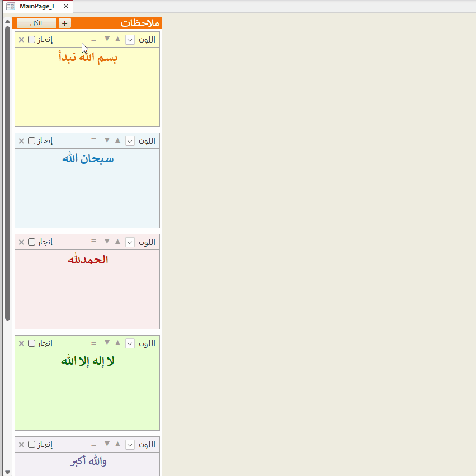Screen dimensions: 476x476
Task: Open menu icon on the سبحان الله note
Action: pos(93,140)
